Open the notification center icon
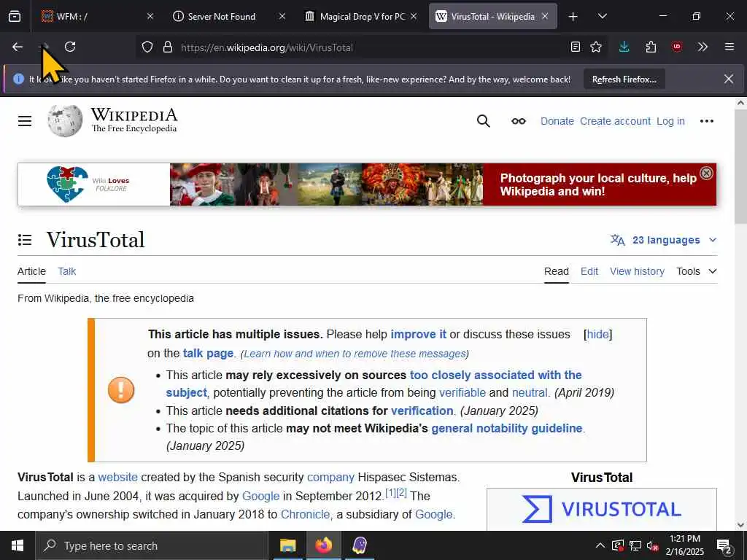The width and height of the screenshot is (747, 560). point(724,545)
